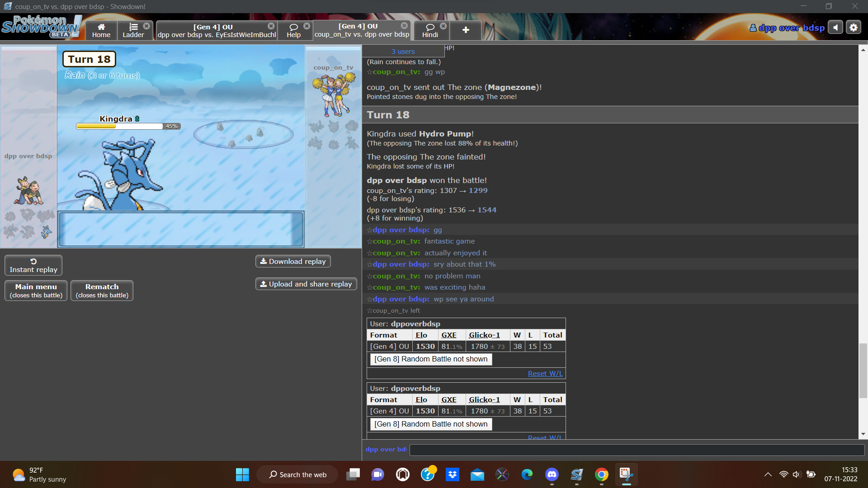Open the taskbar volume icon
Image resolution: width=868 pixels, height=488 pixels.
point(797,474)
